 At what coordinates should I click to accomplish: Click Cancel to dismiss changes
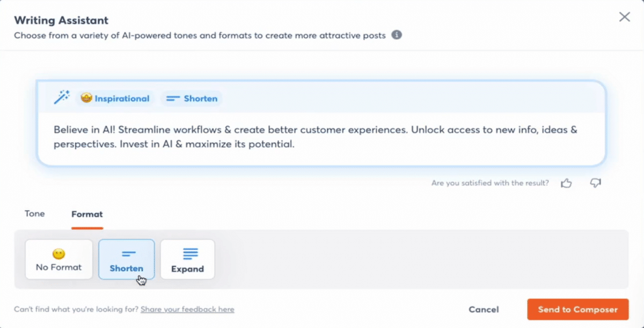484,309
